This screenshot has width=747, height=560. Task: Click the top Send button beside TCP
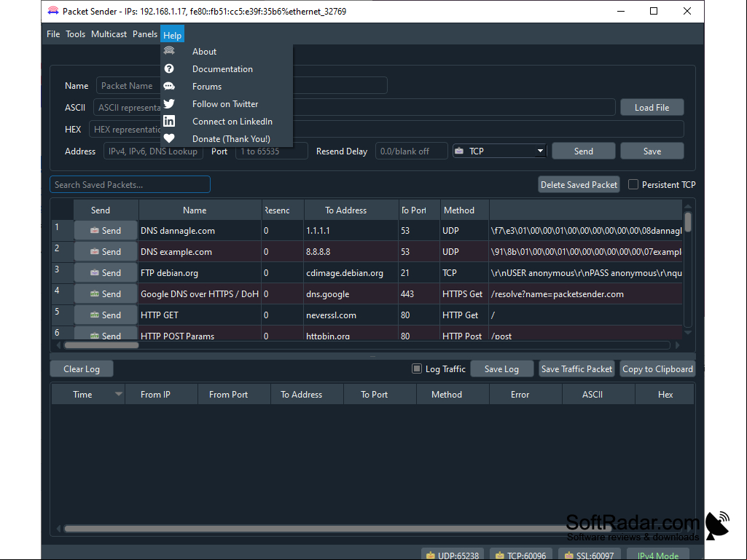(x=584, y=151)
